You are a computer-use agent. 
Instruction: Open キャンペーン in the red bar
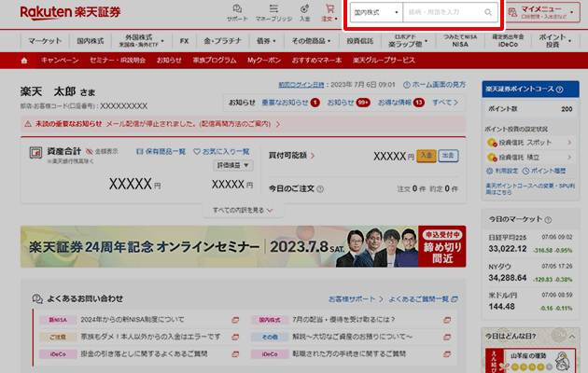coord(60,61)
